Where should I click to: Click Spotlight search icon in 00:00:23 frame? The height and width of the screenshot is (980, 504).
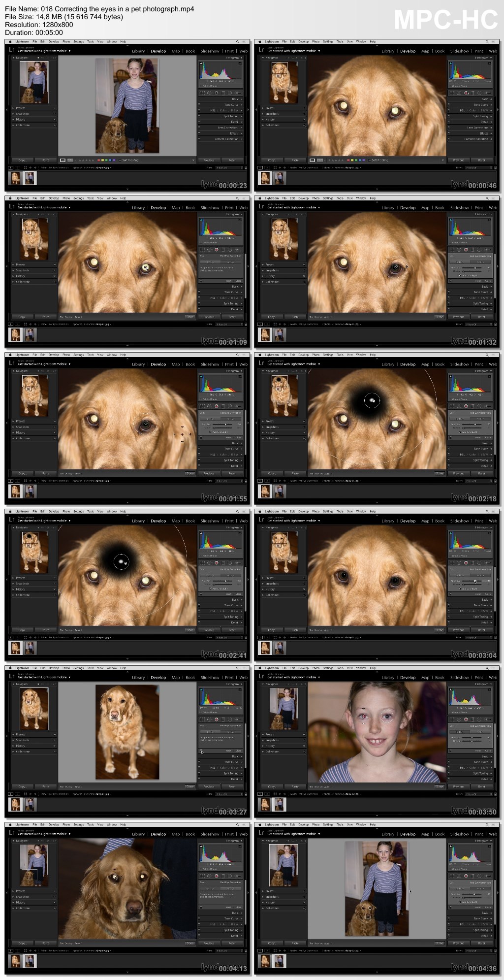pyautogui.click(x=237, y=42)
